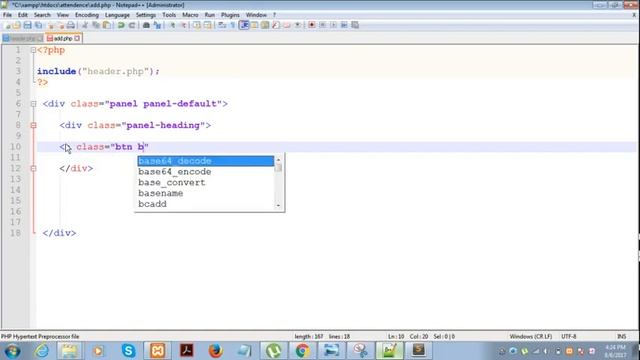640x360 pixels.
Task: Open Sublime Text from the taskbar
Action: click(419, 351)
